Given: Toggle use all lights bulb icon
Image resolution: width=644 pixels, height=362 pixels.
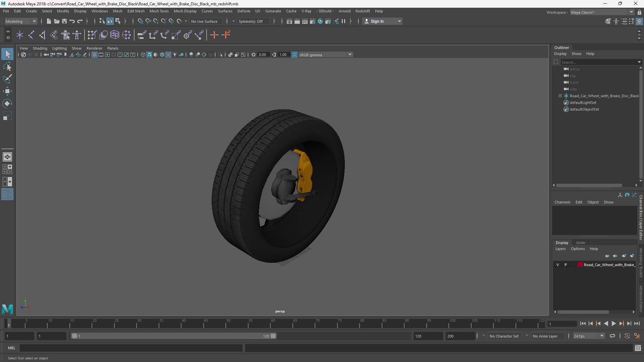Looking at the screenshot, I should [x=175, y=55].
